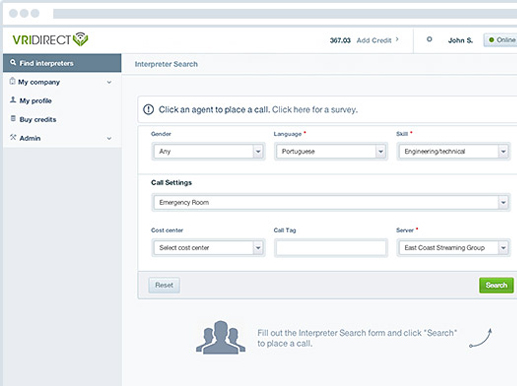
Task: Click the Add Credit link
Action: (374, 40)
